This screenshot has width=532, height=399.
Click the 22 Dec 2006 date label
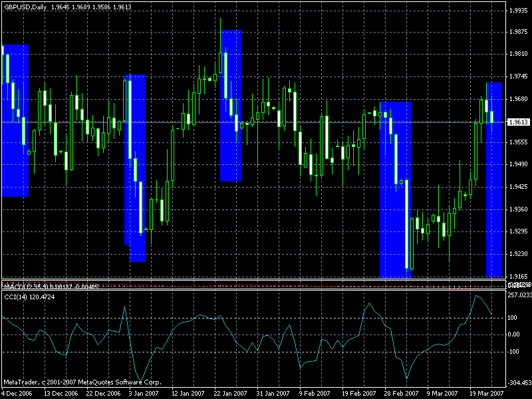(x=103, y=394)
